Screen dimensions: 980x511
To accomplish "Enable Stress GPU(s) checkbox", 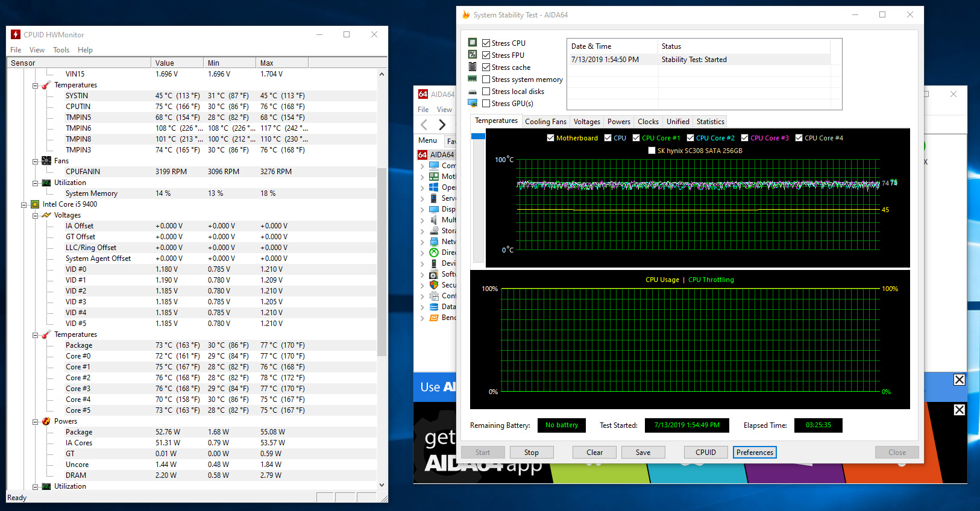I will [x=486, y=103].
